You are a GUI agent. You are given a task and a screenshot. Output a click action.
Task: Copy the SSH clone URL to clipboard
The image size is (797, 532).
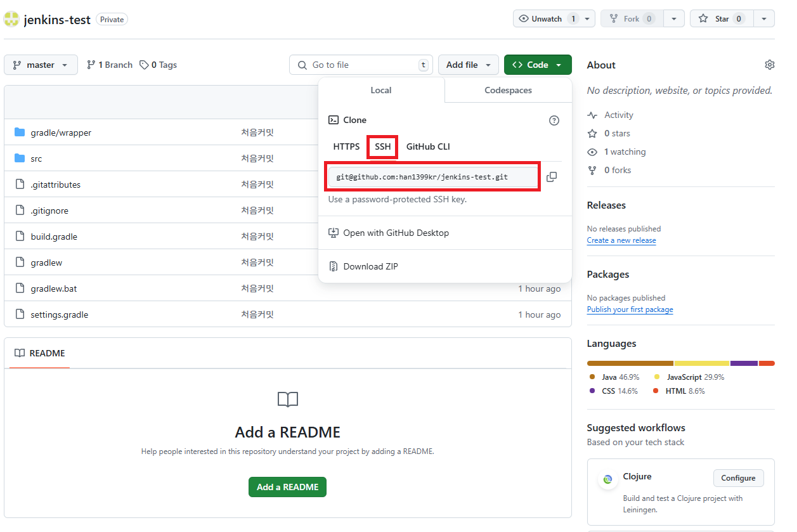552,177
